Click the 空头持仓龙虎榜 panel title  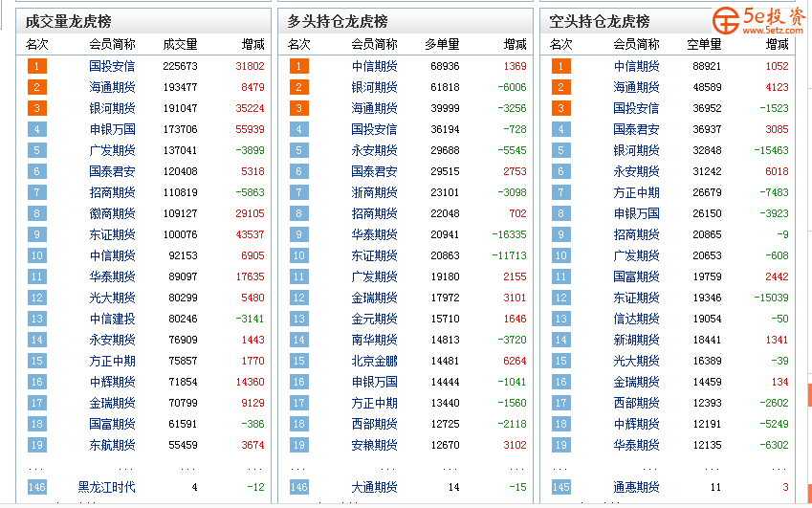pyautogui.click(x=599, y=21)
